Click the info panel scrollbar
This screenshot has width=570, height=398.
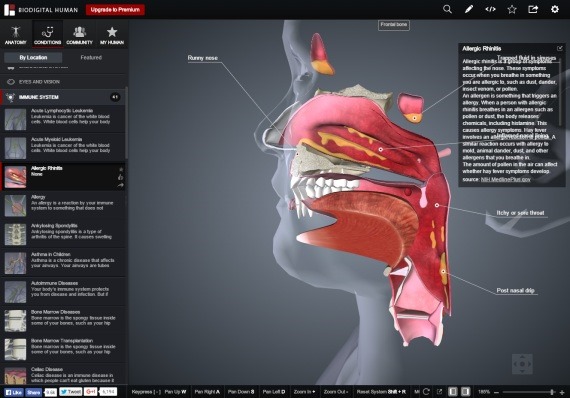coord(561,92)
